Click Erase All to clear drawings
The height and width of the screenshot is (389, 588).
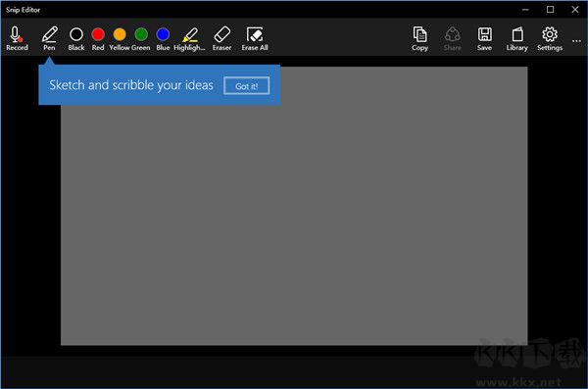(x=255, y=38)
